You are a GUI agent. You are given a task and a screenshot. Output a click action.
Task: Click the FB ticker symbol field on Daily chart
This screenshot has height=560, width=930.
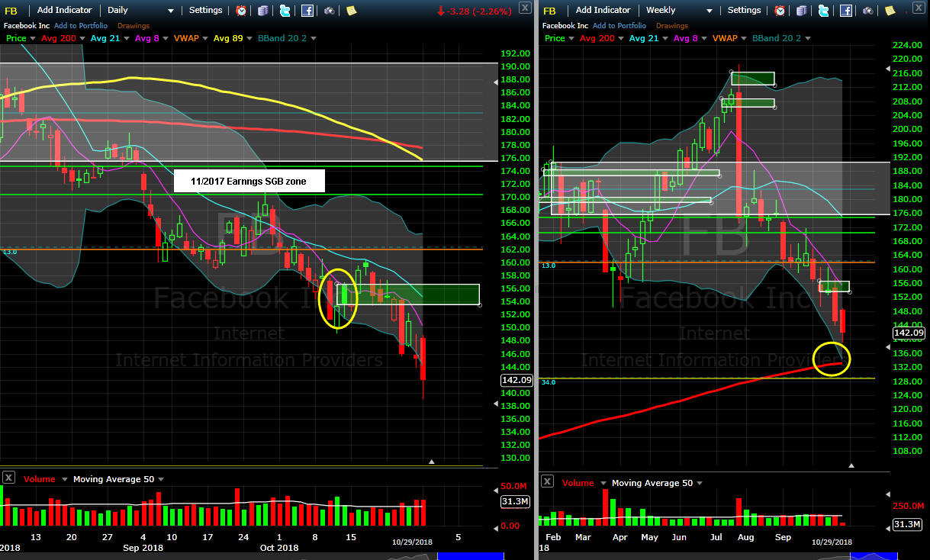click(x=14, y=11)
